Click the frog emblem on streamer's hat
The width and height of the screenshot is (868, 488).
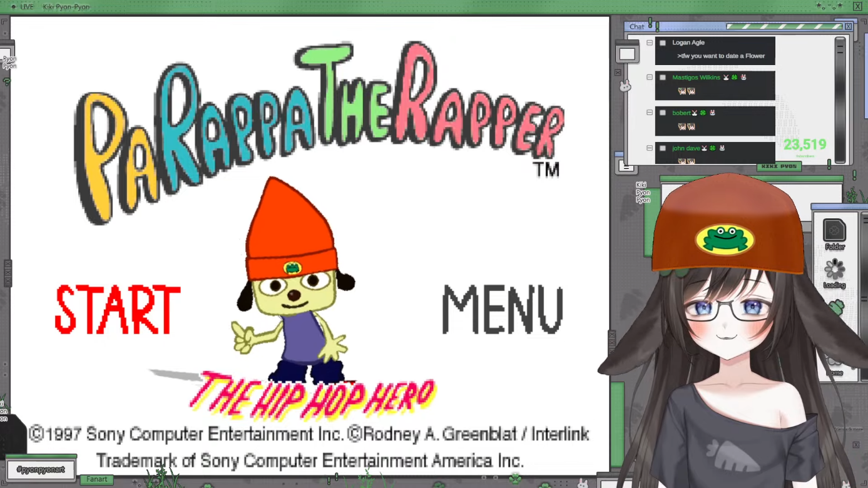coord(725,239)
